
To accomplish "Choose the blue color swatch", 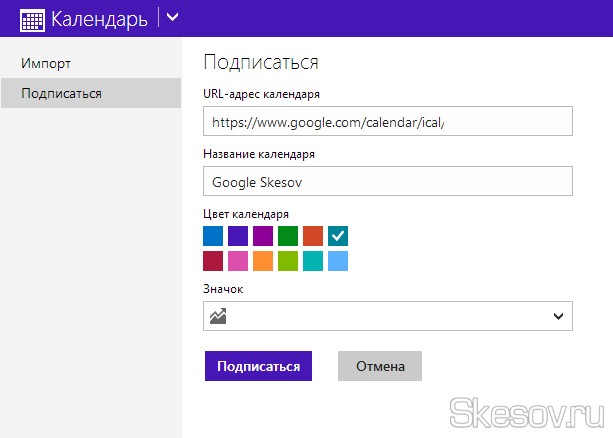I will pyautogui.click(x=213, y=236).
